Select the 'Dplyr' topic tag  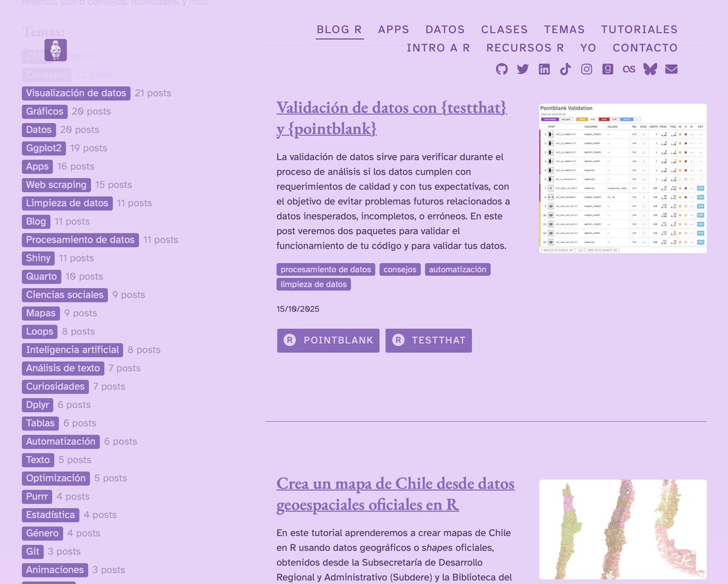pos(38,404)
